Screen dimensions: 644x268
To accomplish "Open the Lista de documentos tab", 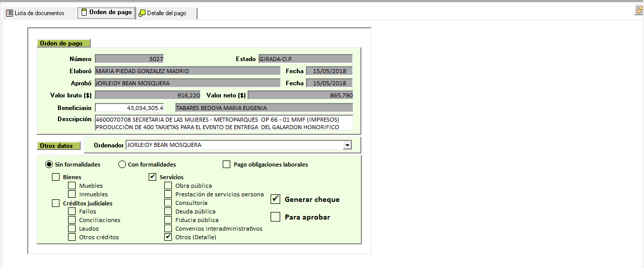I will pos(35,13).
